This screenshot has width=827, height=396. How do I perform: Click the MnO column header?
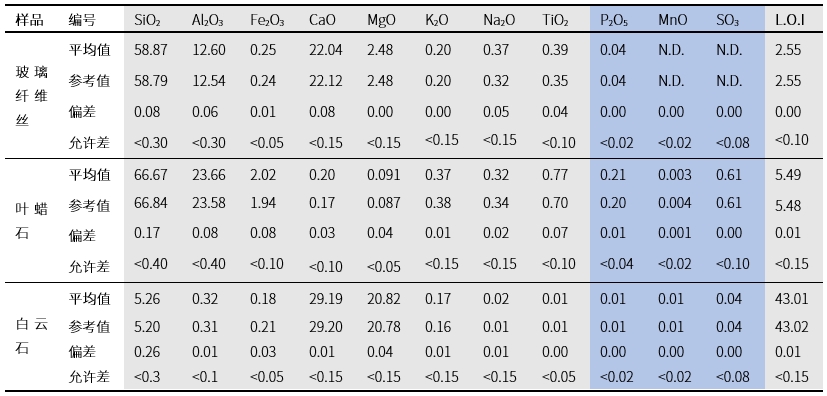coord(672,20)
